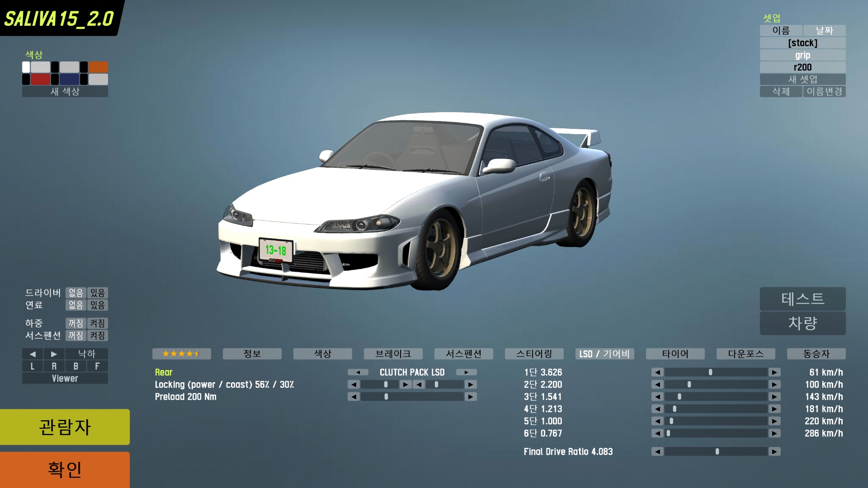The image size is (868, 488).
Task: Decrease power locking with left arrow
Action: 354,385
